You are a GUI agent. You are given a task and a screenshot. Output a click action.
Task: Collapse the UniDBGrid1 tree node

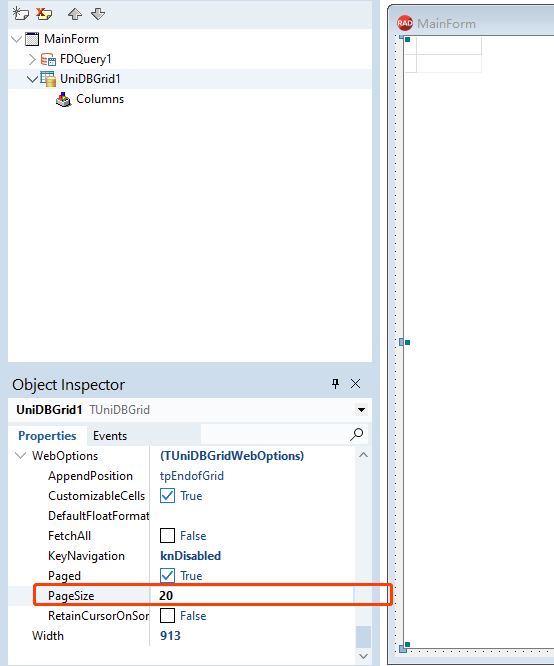(32, 79)
